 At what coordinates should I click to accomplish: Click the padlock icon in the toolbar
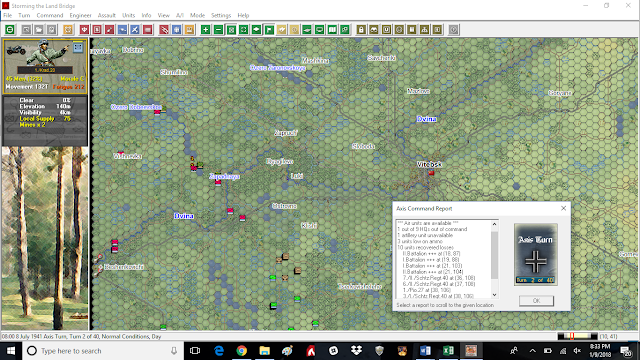361,29
